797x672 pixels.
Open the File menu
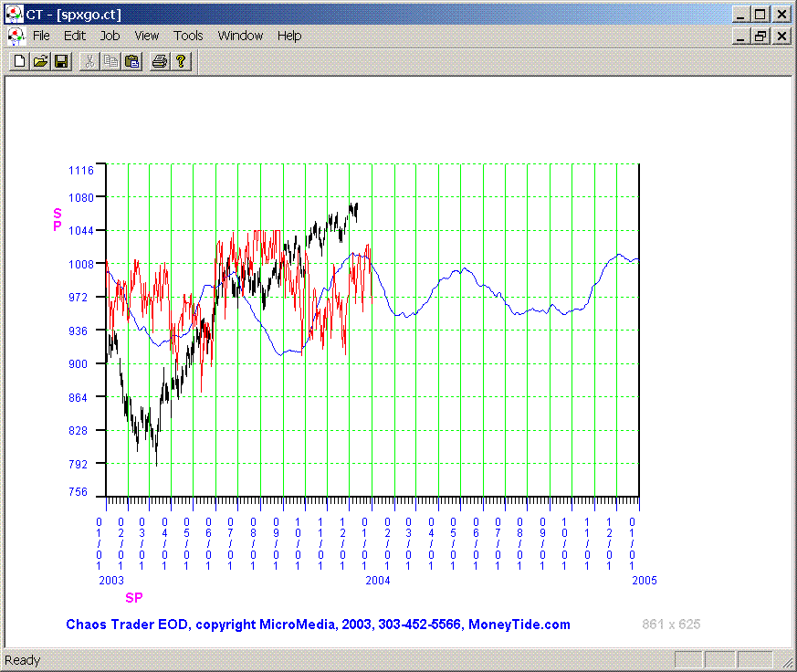coord(41,36)
